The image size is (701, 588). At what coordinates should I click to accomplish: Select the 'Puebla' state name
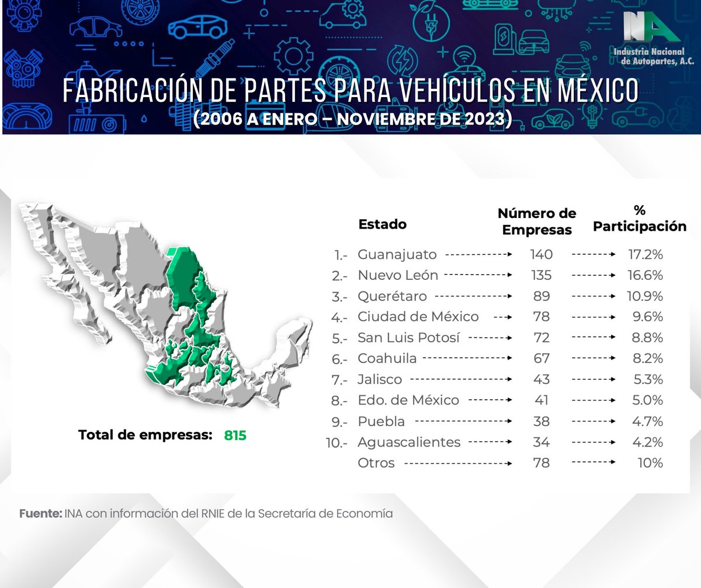381,421
